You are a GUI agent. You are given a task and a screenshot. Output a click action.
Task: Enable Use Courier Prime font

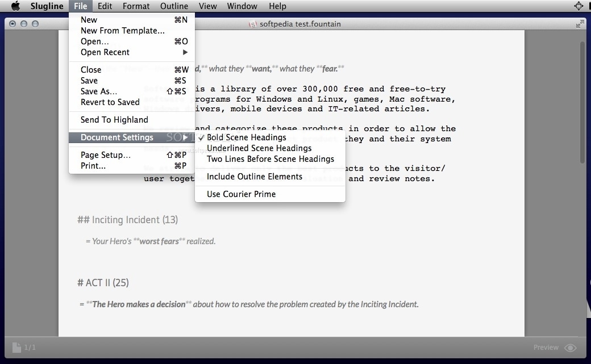click(x=270, y=194)
